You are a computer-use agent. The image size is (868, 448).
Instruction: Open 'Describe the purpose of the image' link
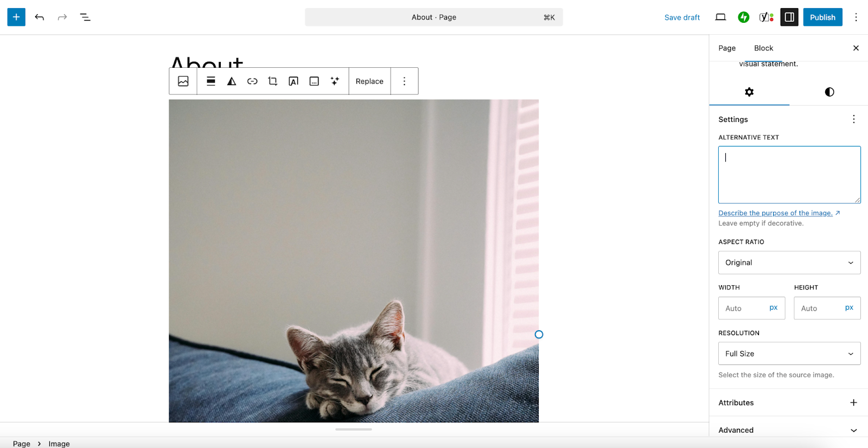coord(779,213)
